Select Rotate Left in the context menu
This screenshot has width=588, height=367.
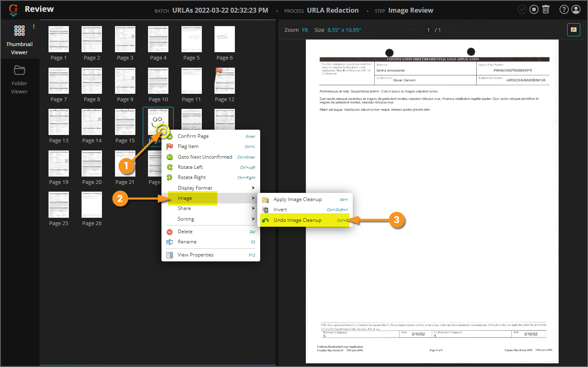point(211,167)
